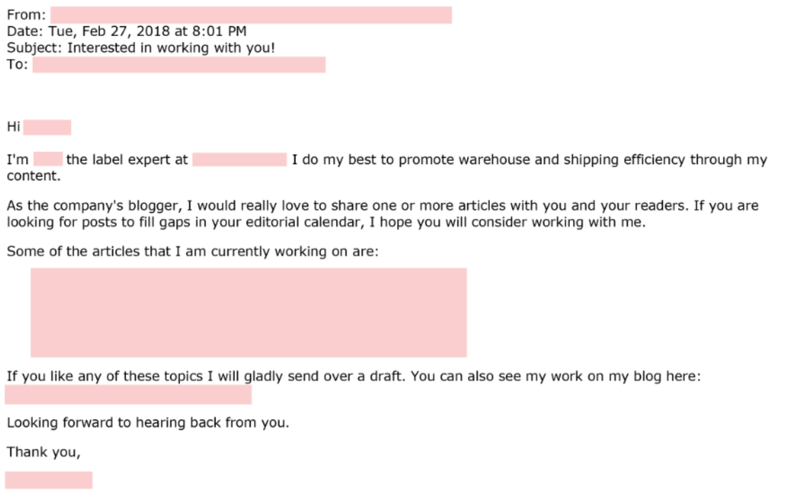
Task: Click the Looking forward to hearing back line
Action: coord(148,423)
